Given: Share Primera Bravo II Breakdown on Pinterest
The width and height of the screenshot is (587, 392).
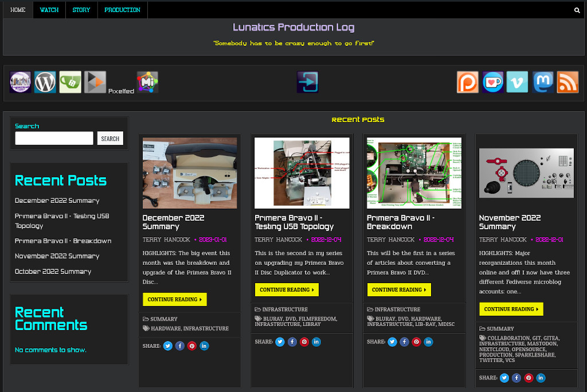Looking at the screenshot, I should coord(416,342).
